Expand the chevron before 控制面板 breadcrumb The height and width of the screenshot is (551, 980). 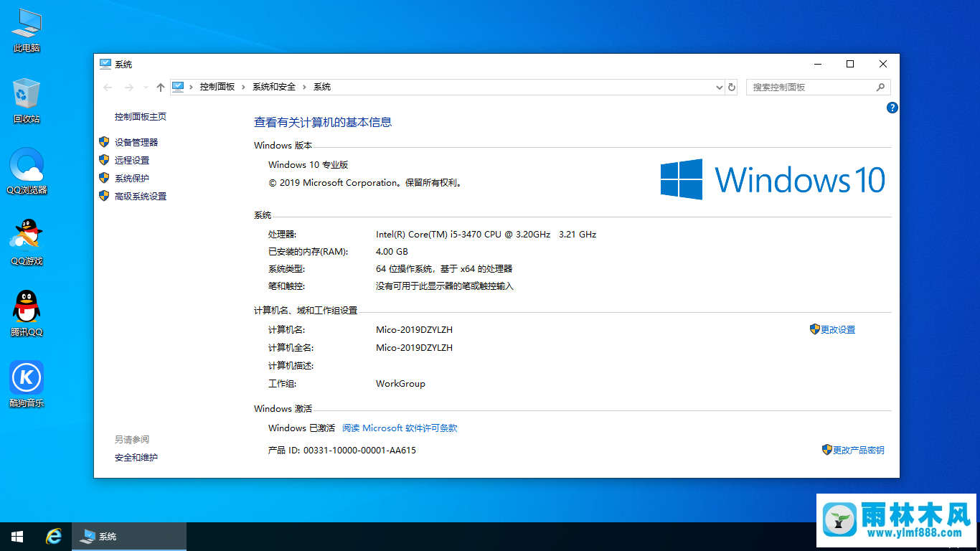[191, 87]
